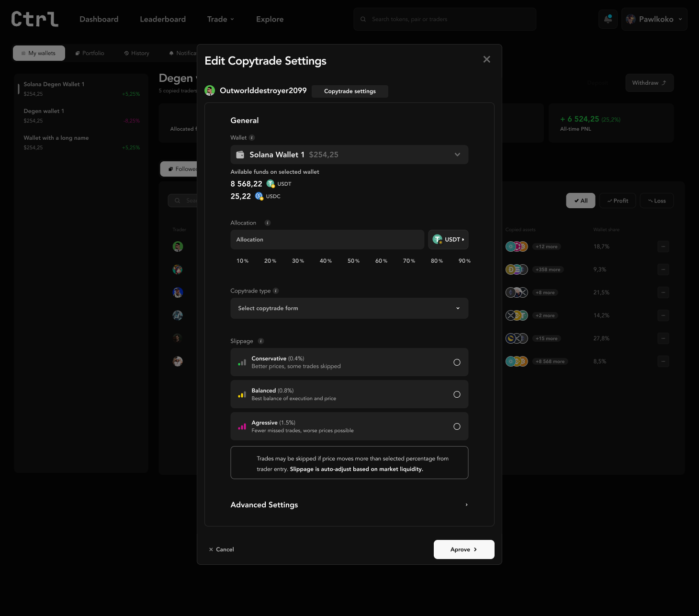Click the Aprove button
Image resolution: width=699 pixels, height=616 pixels.
coord(464,549)
